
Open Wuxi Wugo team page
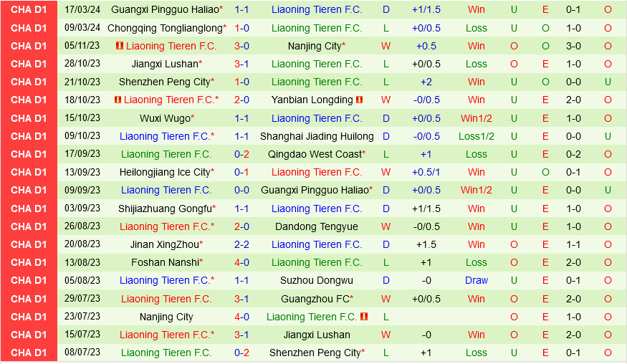[166, 118]
